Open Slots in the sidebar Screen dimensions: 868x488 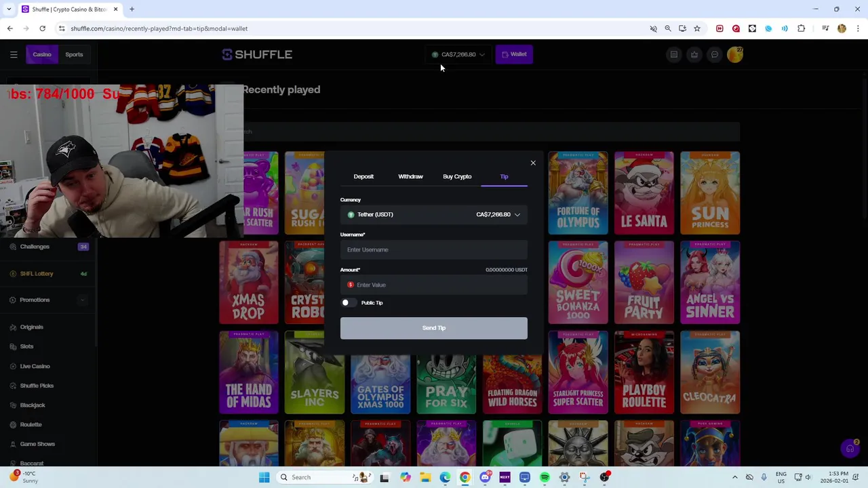(x=26, y=346)
